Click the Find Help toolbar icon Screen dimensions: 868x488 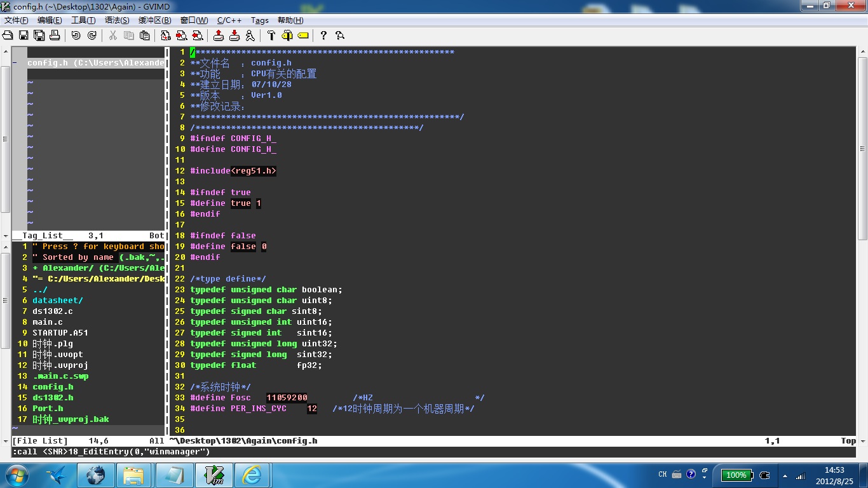pyautogui.click(x=339, y=36)
